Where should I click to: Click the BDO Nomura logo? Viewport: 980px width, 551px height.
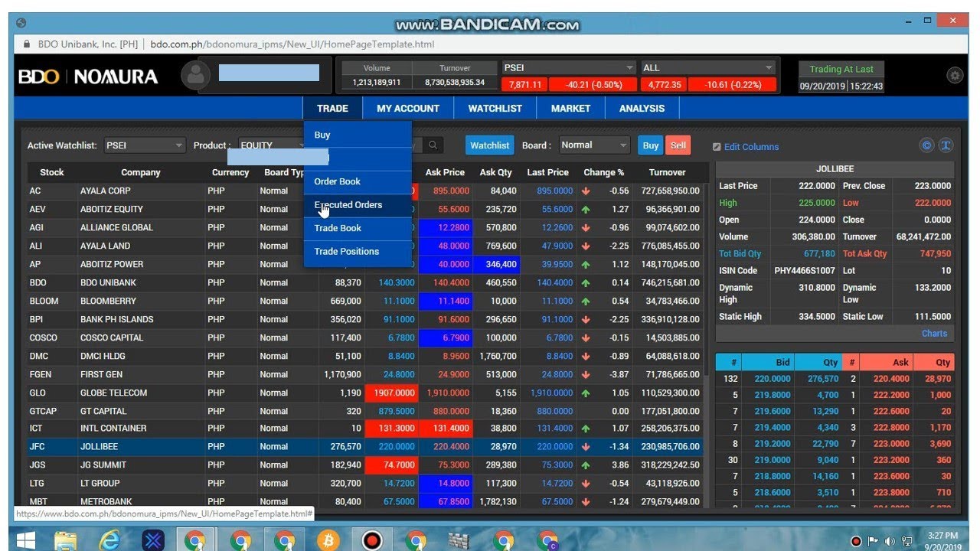click(x=88, y=77)
